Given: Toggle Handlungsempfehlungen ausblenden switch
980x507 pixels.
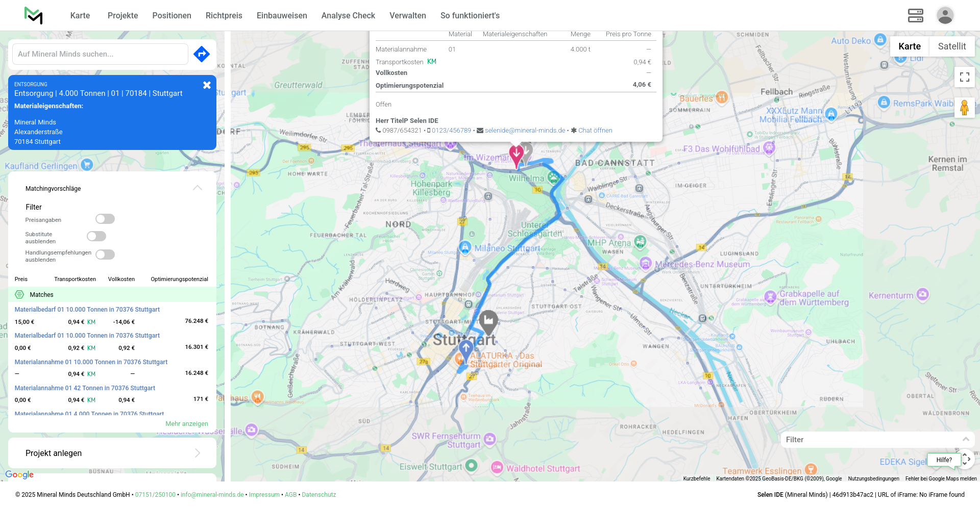Looking at the screenshot, I should pyautogui.click(x=105, y=255).
